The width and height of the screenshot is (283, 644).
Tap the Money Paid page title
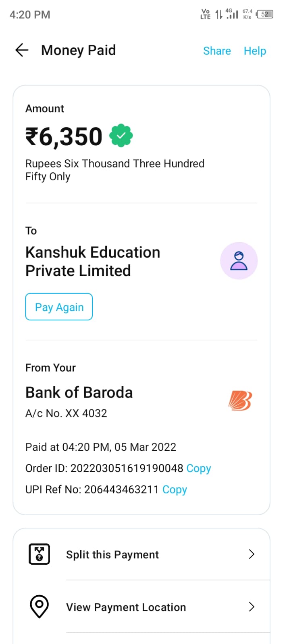tap(79, 50)
